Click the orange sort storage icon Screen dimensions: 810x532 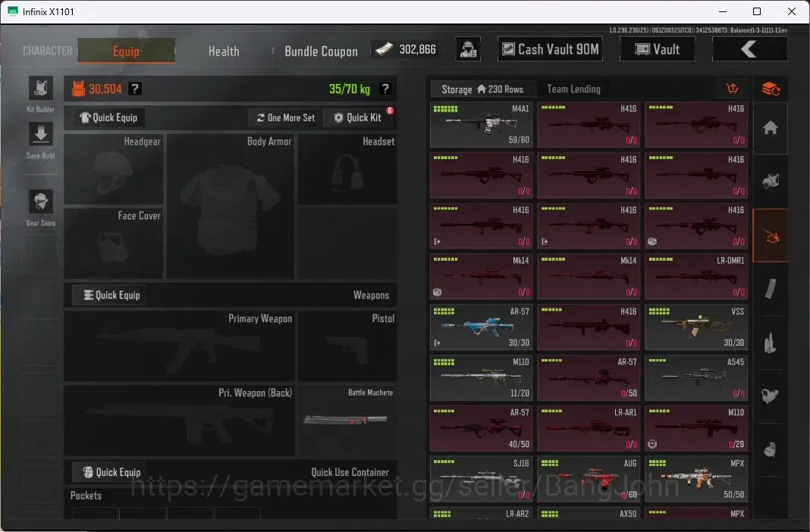[x=732, y=89]
